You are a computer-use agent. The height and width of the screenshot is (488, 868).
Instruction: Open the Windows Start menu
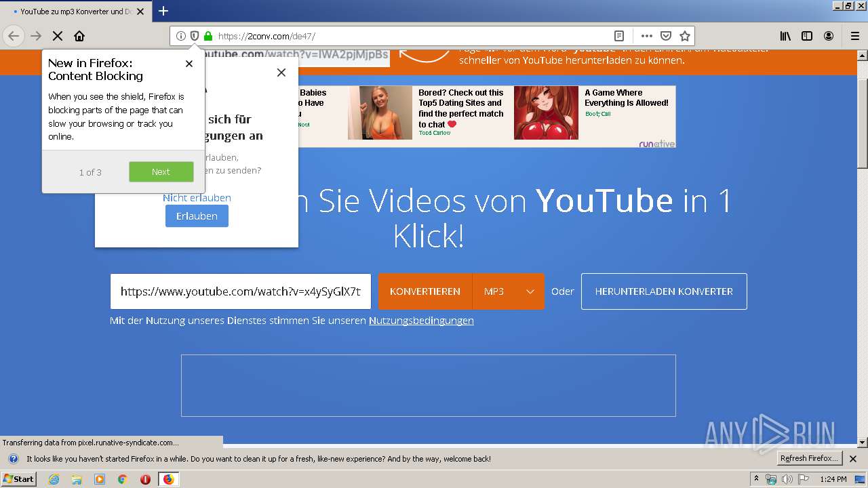click(x=18, y=479)
